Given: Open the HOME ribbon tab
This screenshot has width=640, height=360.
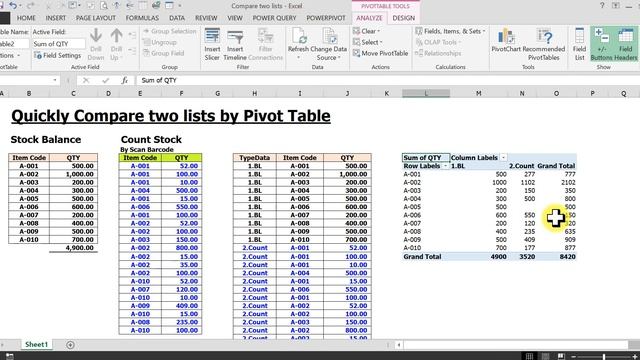Looking at the screenshot, I should [26, 18].
